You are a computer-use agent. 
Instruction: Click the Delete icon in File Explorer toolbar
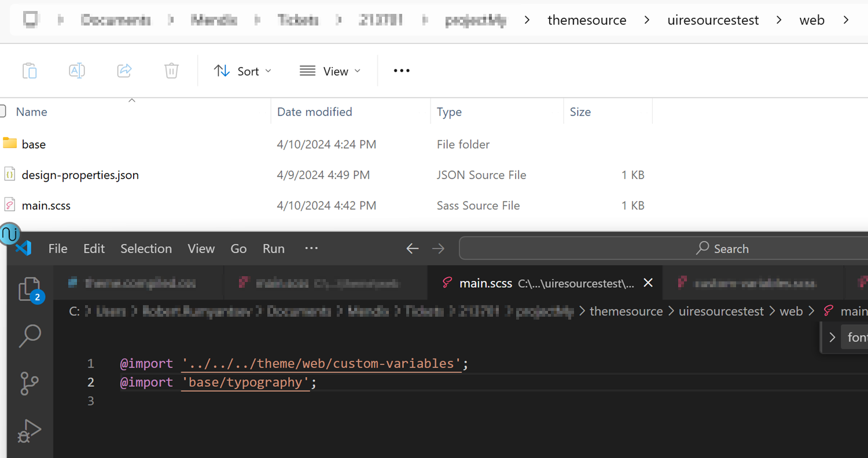171,70
